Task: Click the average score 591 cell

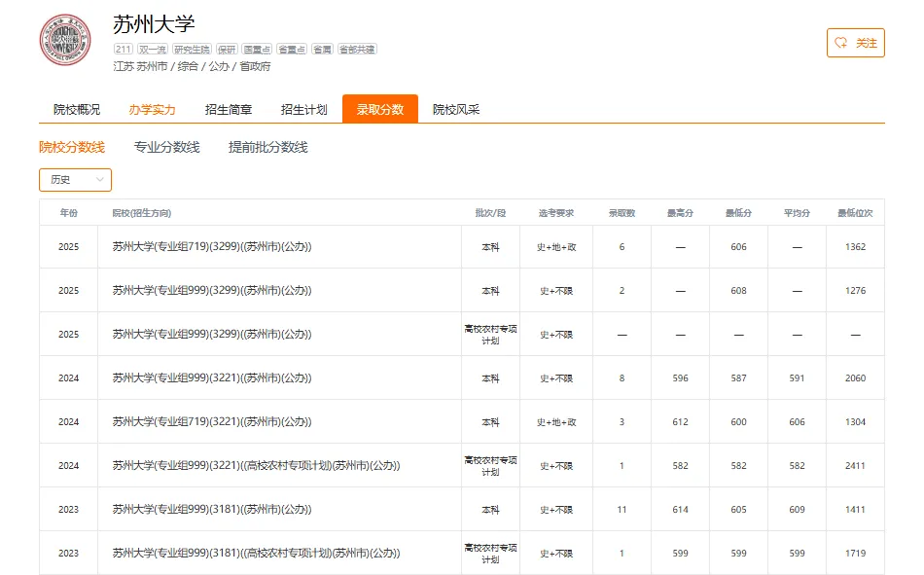Action: 797,378
